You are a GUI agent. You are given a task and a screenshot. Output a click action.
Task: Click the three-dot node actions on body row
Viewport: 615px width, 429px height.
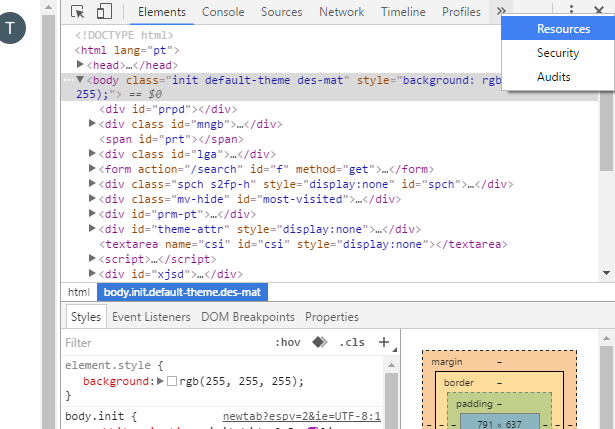(x=69, y=80)
